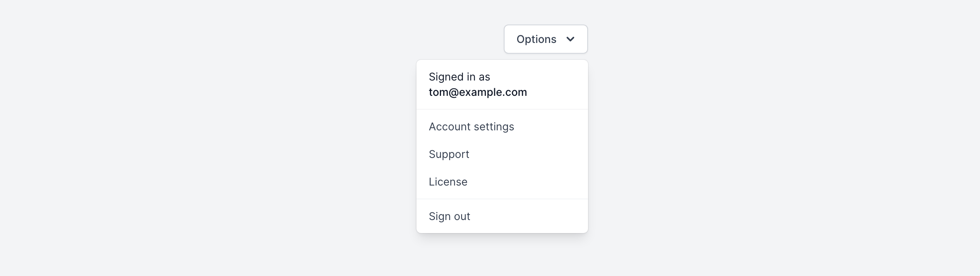
Task: Click the 'Signed in as' label
Action: pos(459,77)
